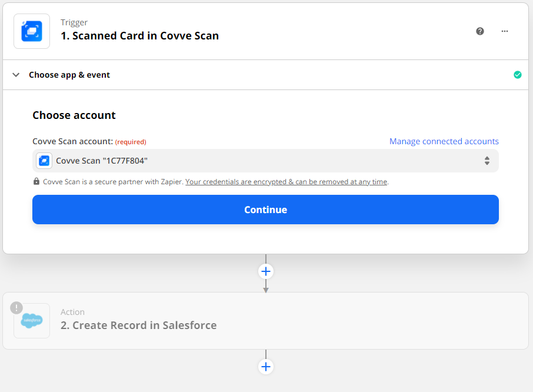Click the small Covve Scan icon in account field
533x392 pixels.
(x=44, y=161)
